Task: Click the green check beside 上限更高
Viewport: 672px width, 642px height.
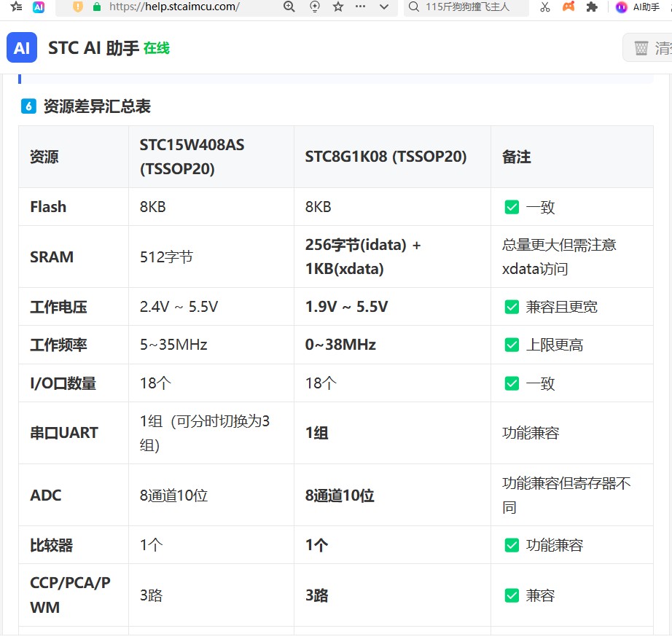Action: 512,345
